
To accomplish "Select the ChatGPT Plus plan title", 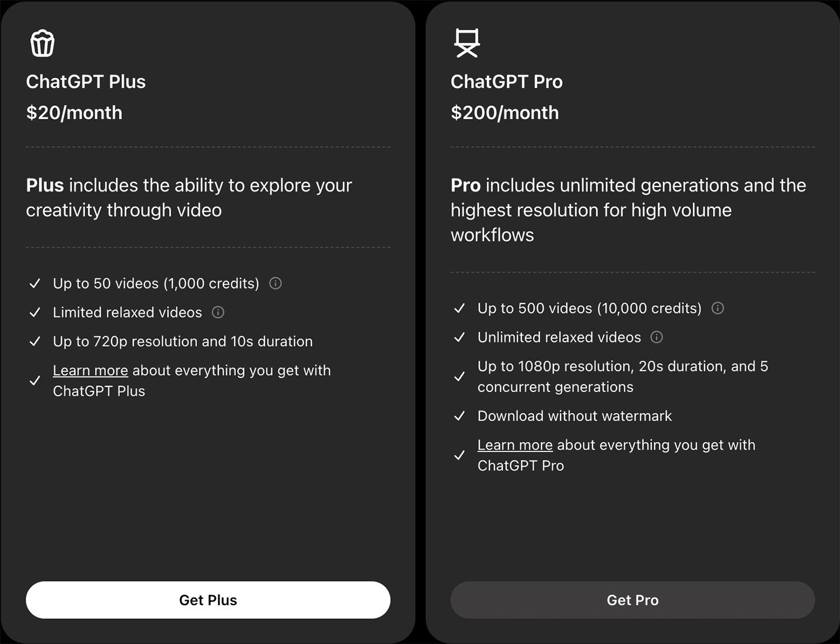I will pyautogui.click(x=86, y=82).
